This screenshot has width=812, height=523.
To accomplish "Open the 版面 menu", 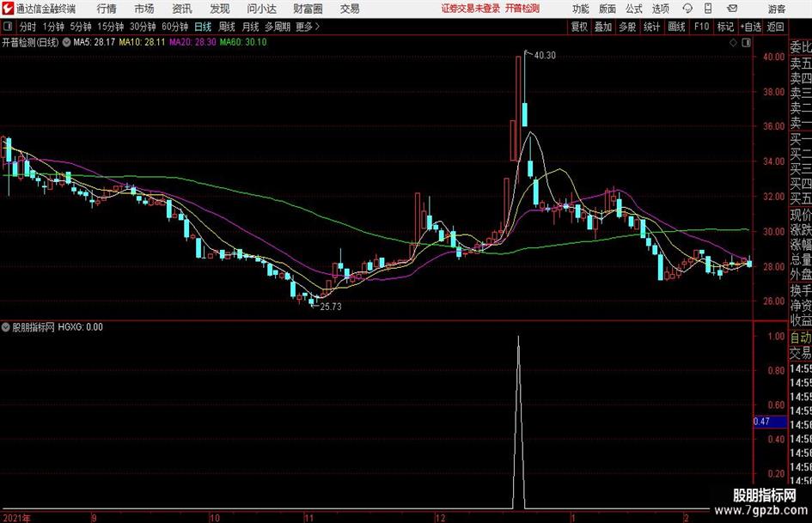I will tap(607, 9).
